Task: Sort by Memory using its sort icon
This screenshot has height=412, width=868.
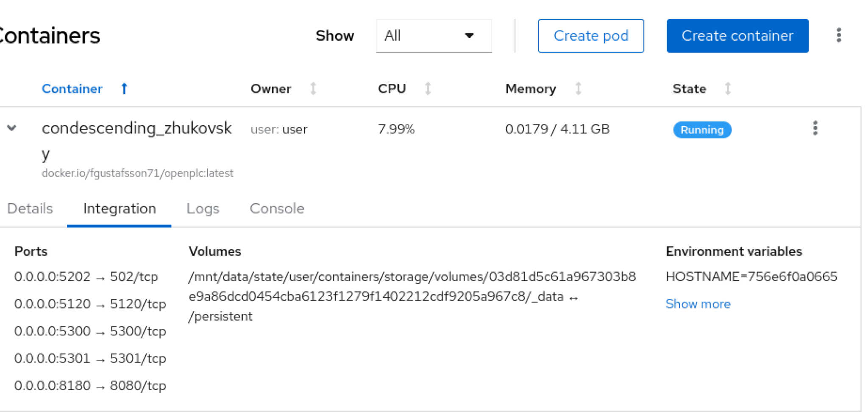Action: tap(578, 88)
